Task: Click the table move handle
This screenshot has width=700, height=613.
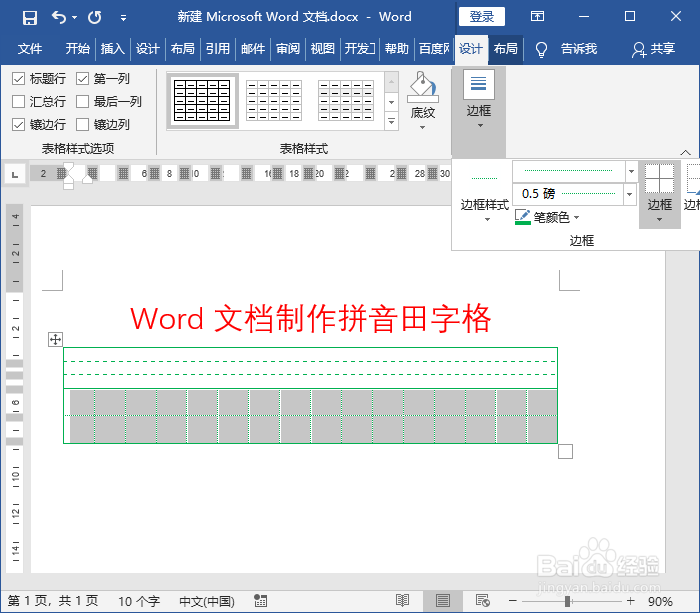Action: click(x=55, y=340)
